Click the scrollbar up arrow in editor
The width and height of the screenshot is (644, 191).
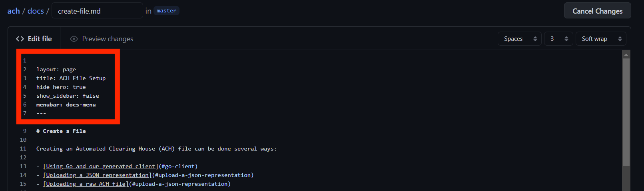(626, 54)
